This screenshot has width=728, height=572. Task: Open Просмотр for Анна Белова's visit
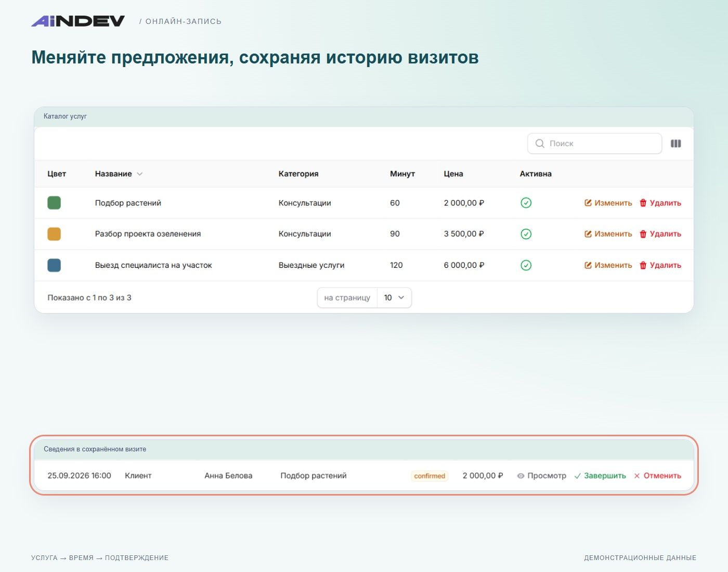click(541, 476)
